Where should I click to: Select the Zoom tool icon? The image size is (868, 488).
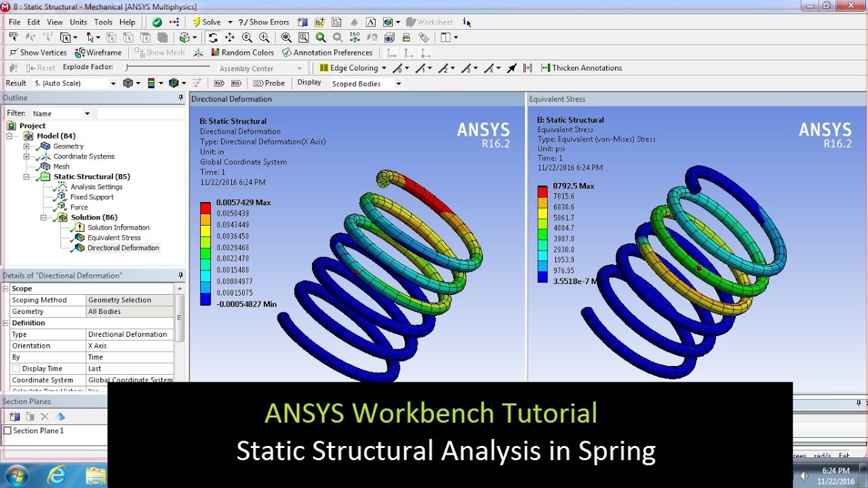point(247,37)
